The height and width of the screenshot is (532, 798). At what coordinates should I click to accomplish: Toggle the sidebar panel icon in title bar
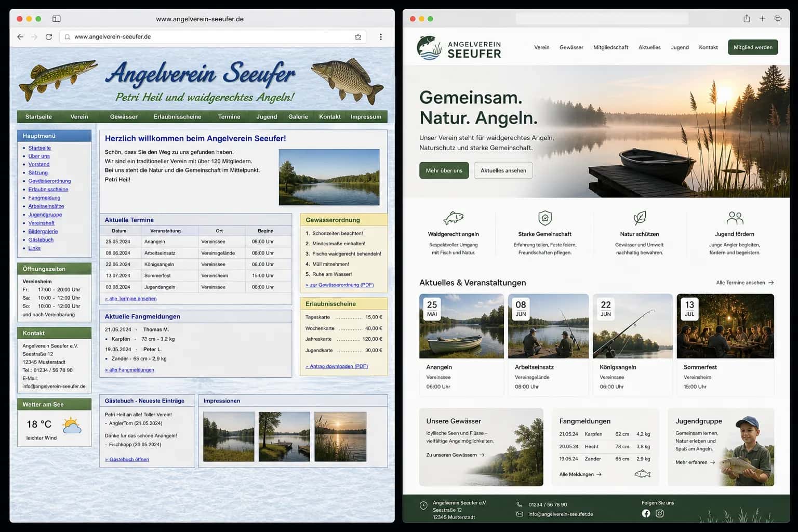click(x=57, y=19)
